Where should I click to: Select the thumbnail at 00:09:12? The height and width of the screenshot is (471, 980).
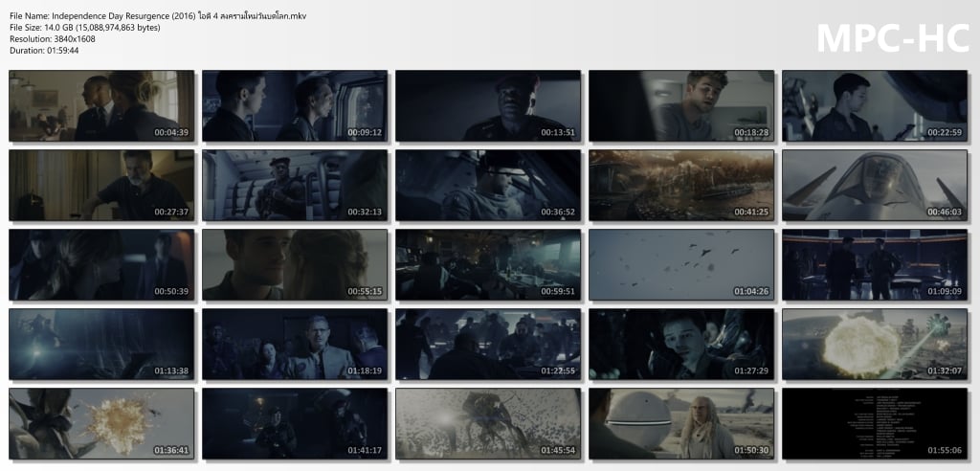tap(295, 105)
